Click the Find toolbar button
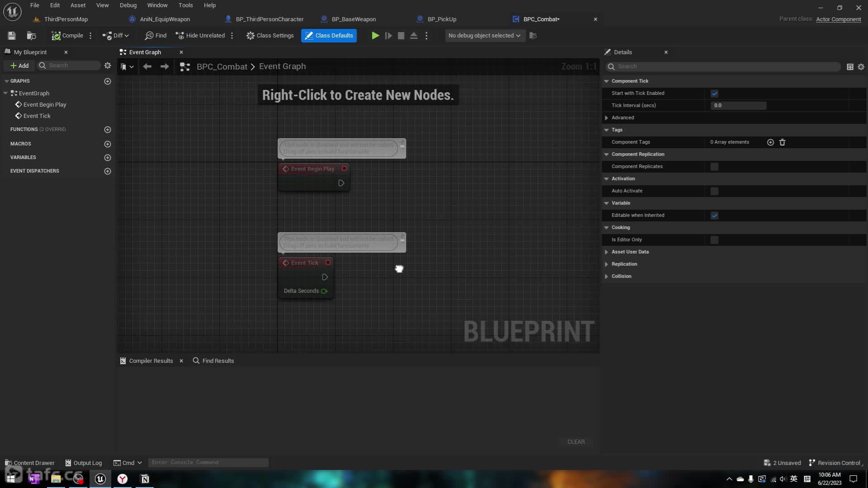Screen dimensions: 868x488 [156, 36]
